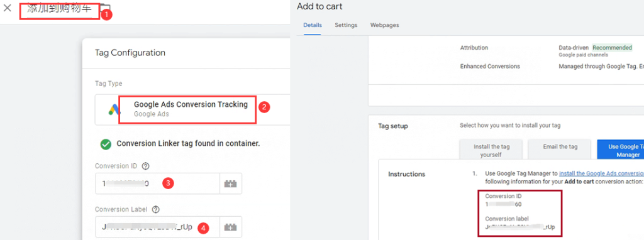Open install the Google Ads conversion link

tap(601, 173)
